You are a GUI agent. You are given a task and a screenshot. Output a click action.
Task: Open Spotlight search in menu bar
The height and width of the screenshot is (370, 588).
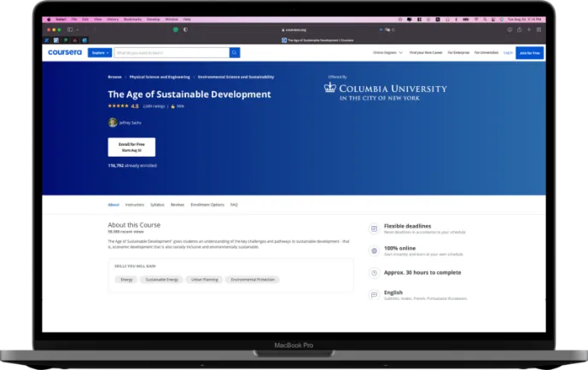pos(485,20)
